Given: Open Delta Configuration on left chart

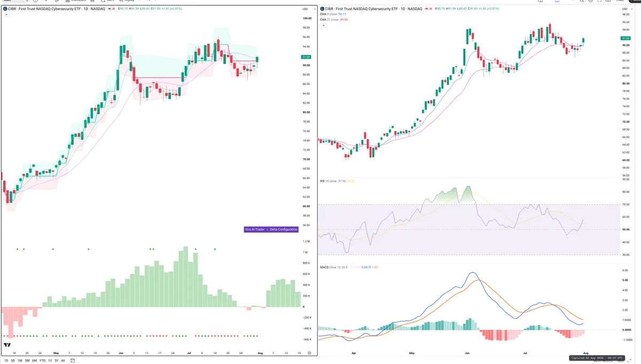Looking at the screenshot, I should click(284, 230).
